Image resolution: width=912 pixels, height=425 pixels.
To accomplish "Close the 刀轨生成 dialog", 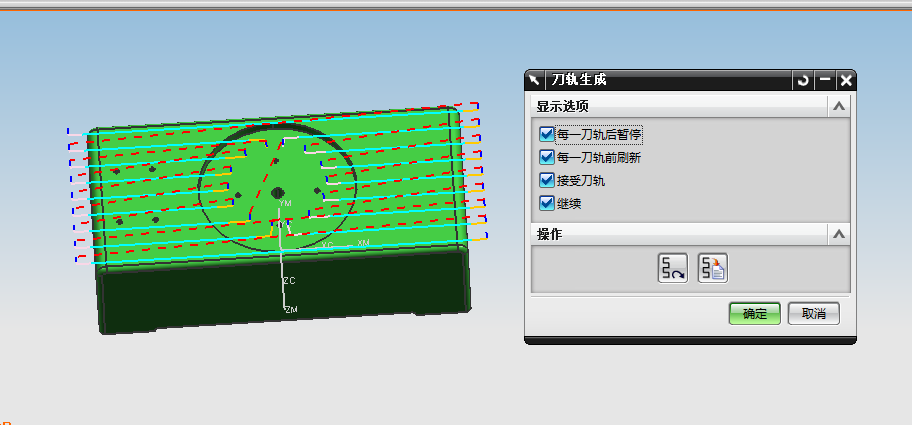I will 846,80.
